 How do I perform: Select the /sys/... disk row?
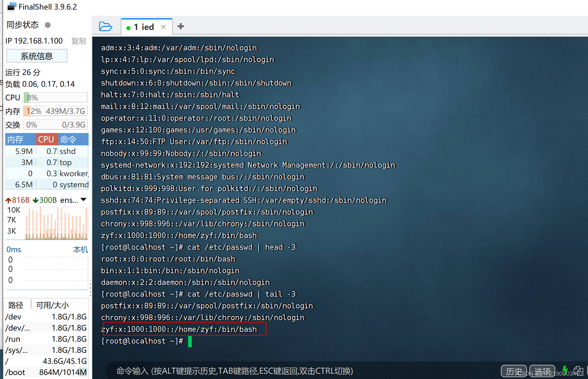46,350
